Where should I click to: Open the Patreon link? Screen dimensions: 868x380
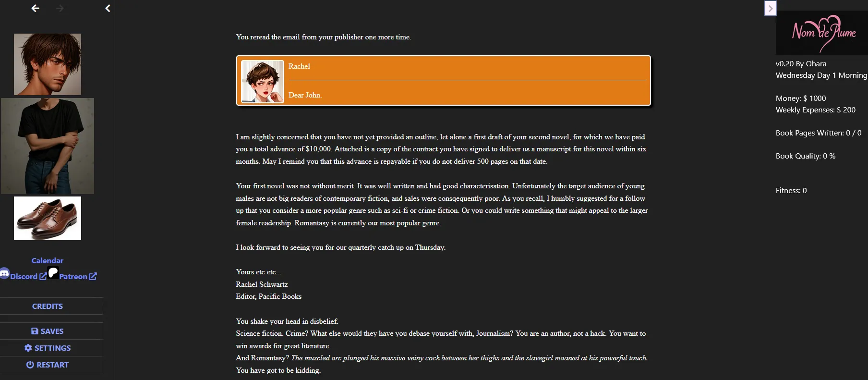(x=73, y=276)
